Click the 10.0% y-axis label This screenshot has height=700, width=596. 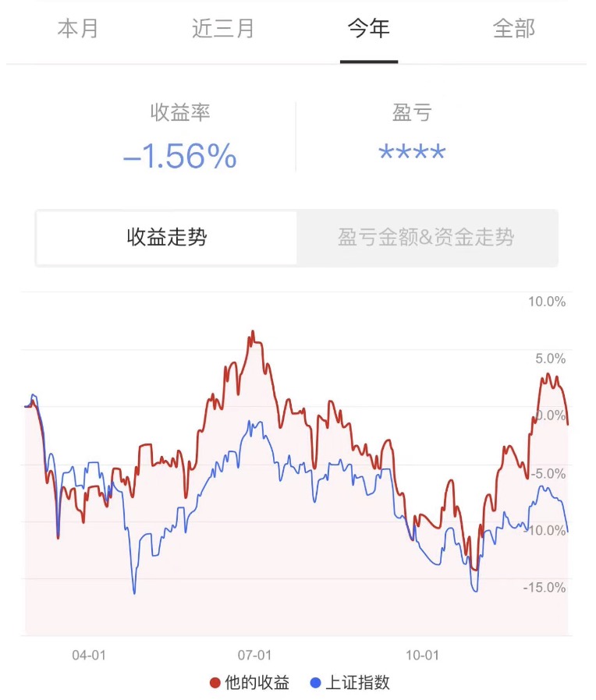(x=546, y=302)
